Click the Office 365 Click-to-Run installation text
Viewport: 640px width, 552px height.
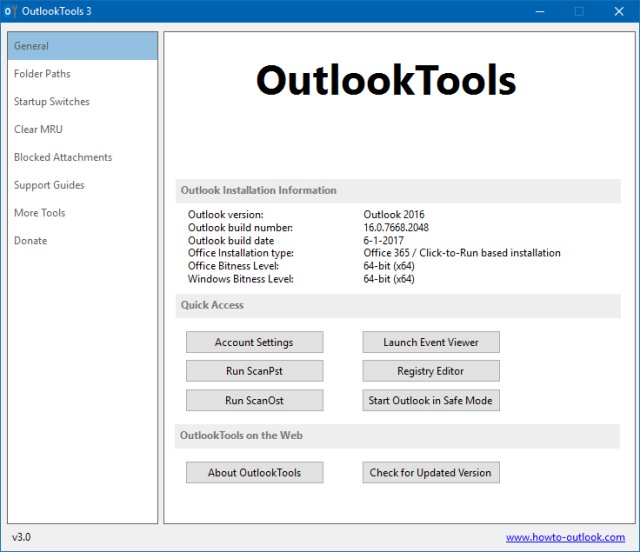[x=462, y=253]
